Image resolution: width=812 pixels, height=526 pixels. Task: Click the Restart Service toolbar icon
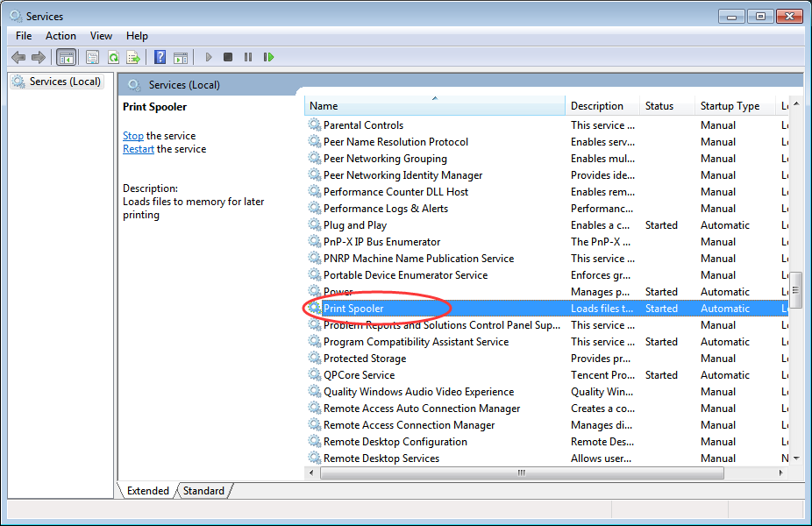click(x=268, y=57)
